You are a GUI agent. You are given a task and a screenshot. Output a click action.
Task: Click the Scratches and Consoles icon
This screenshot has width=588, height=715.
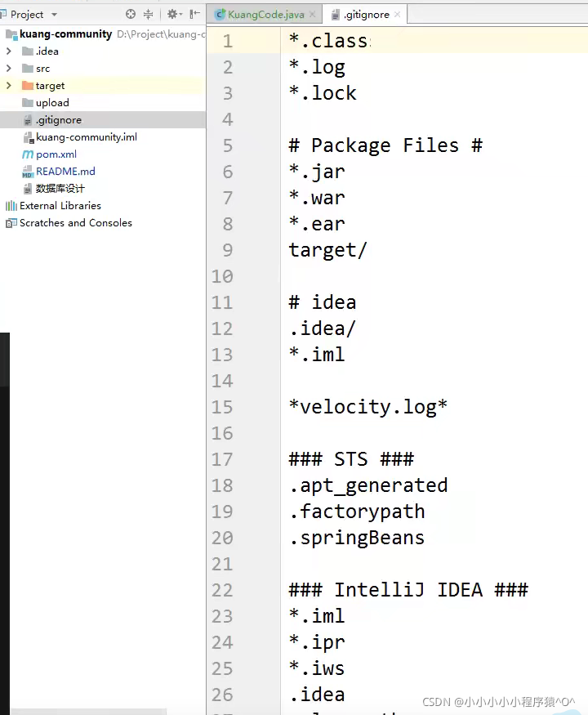(x=11, y=223)
